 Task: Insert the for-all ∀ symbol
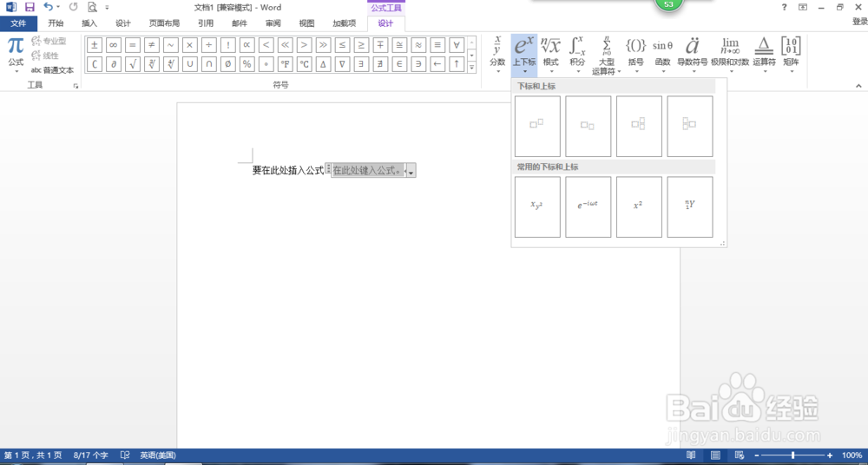click(457, 45)
